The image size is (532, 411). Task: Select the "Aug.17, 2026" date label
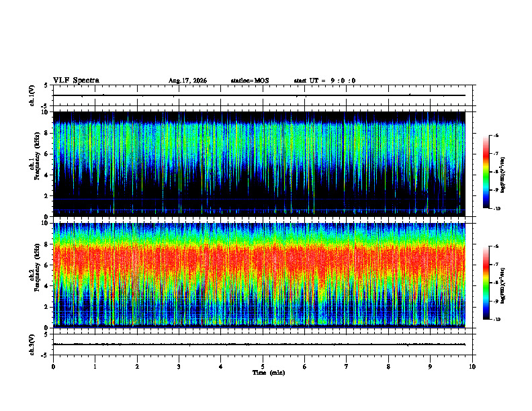(x=187, y=81)
